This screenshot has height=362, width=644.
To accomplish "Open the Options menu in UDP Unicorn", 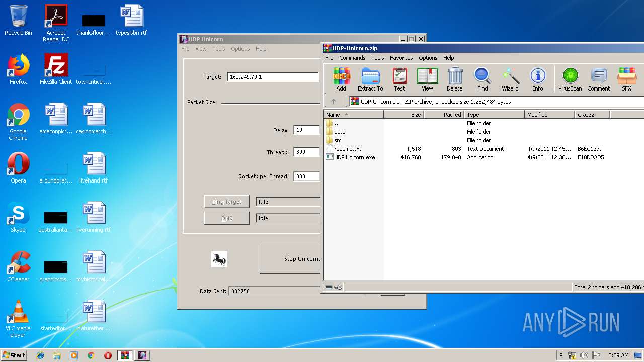I will [x=240, y=49].
